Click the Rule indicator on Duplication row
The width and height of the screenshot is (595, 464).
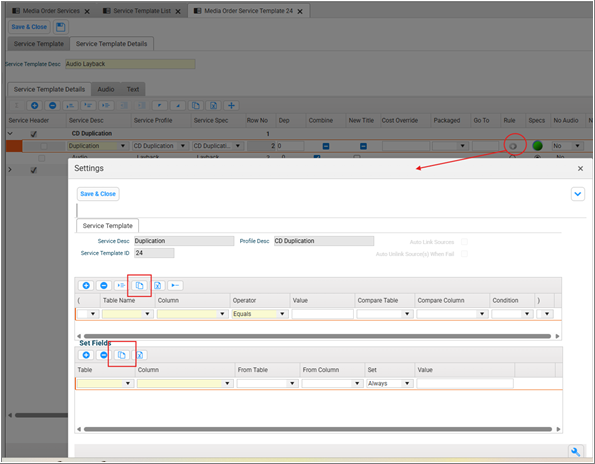click(513, 146)
